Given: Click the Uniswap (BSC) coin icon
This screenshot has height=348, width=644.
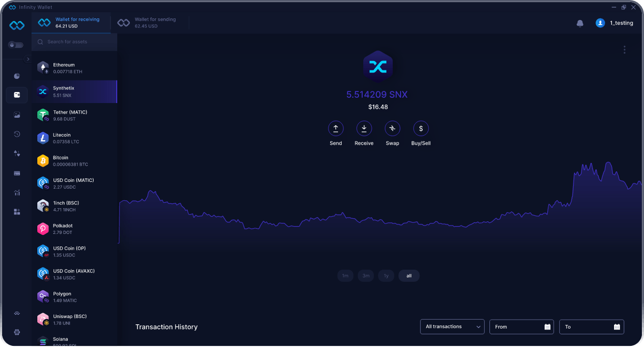Looking at the screenshot, I should tap(43, 319).
